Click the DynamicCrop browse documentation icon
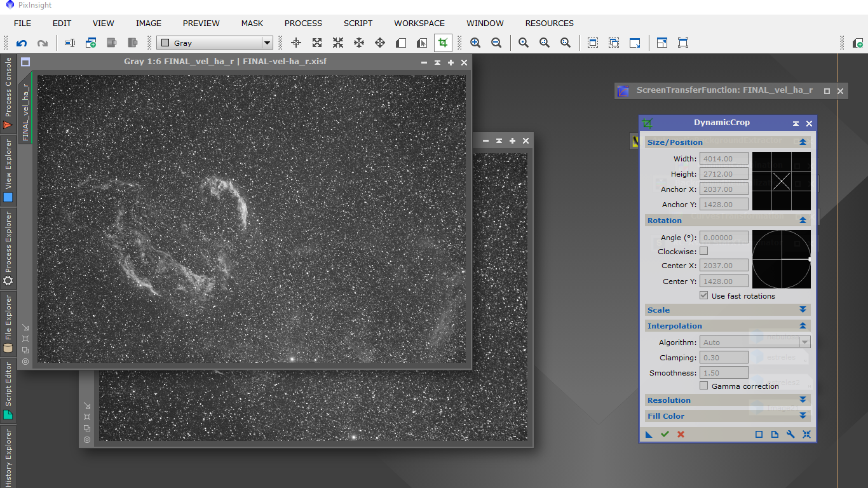 pos(775,434)
